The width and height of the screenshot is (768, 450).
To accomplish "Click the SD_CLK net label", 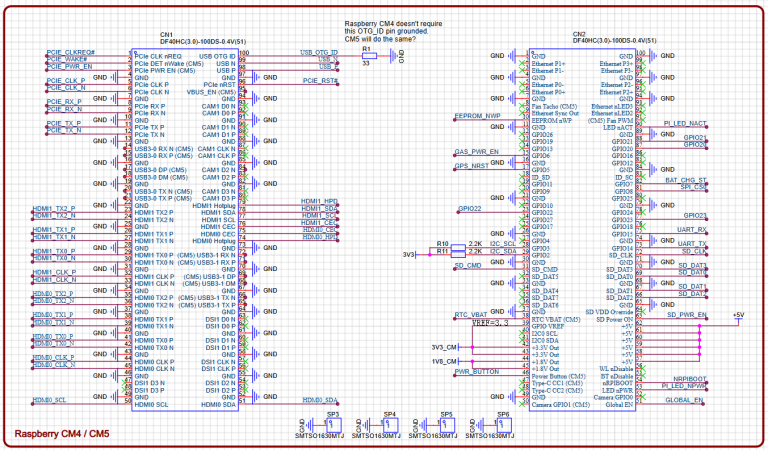I will [694, 251].
